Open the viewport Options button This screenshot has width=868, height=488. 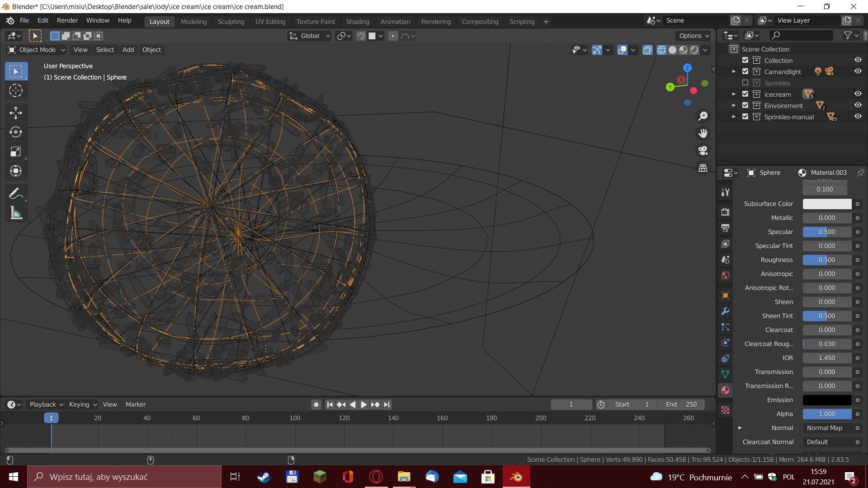tap(693, 36)
